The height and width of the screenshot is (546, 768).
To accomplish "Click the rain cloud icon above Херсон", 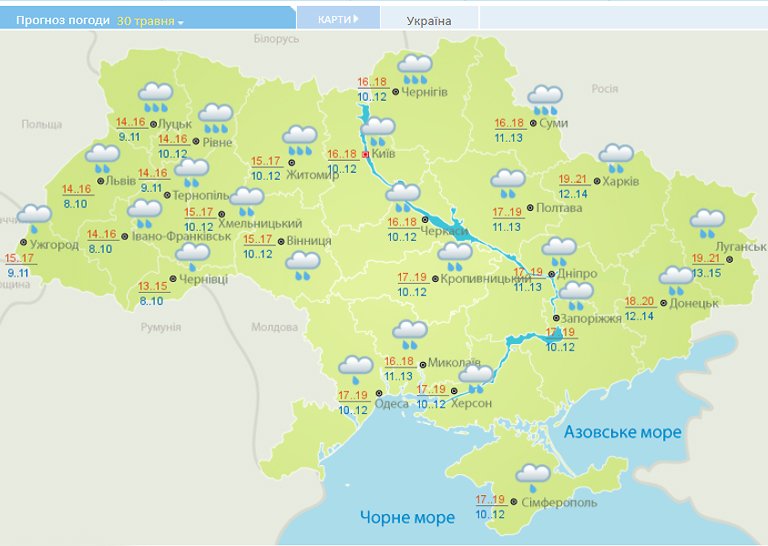I will point(476,379).
